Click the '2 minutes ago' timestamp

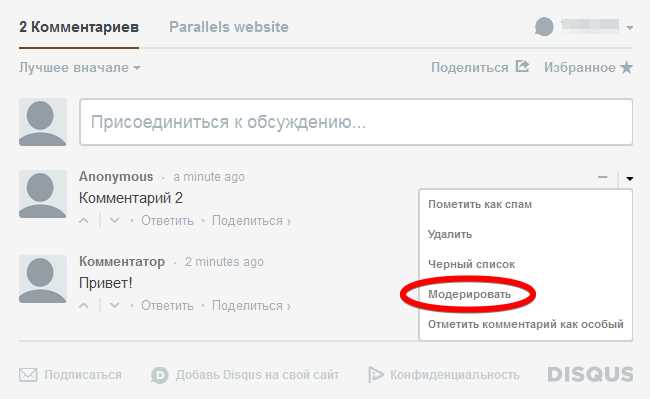(224, 262)
